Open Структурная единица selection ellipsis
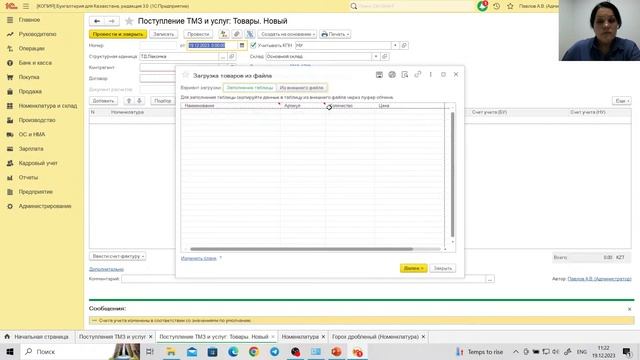640x360 pixels. point(222,56)
